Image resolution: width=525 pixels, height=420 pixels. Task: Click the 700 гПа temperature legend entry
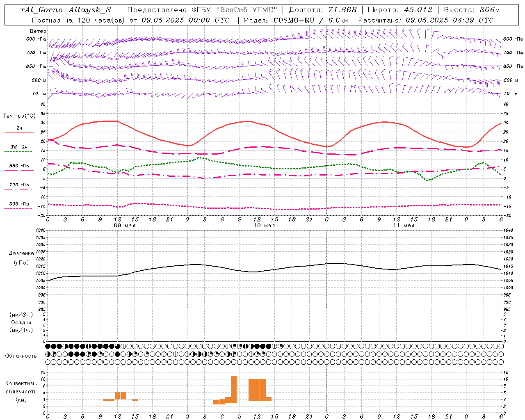tap(19, 185)
